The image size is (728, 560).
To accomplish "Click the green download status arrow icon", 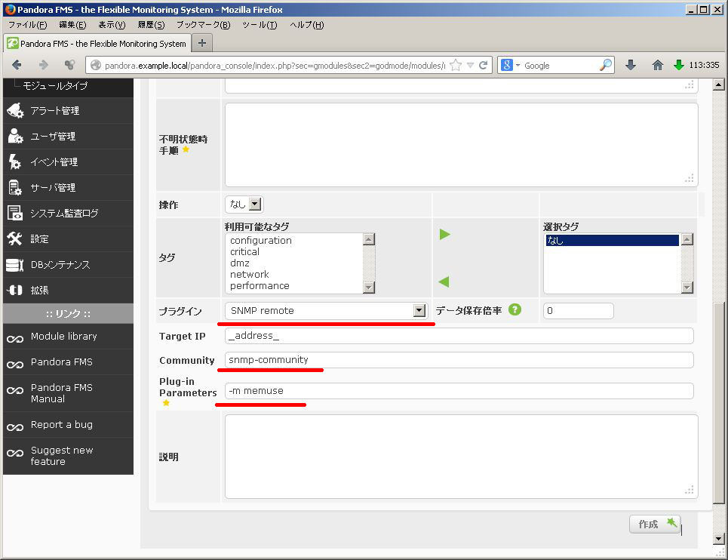I will coord(679,65).
